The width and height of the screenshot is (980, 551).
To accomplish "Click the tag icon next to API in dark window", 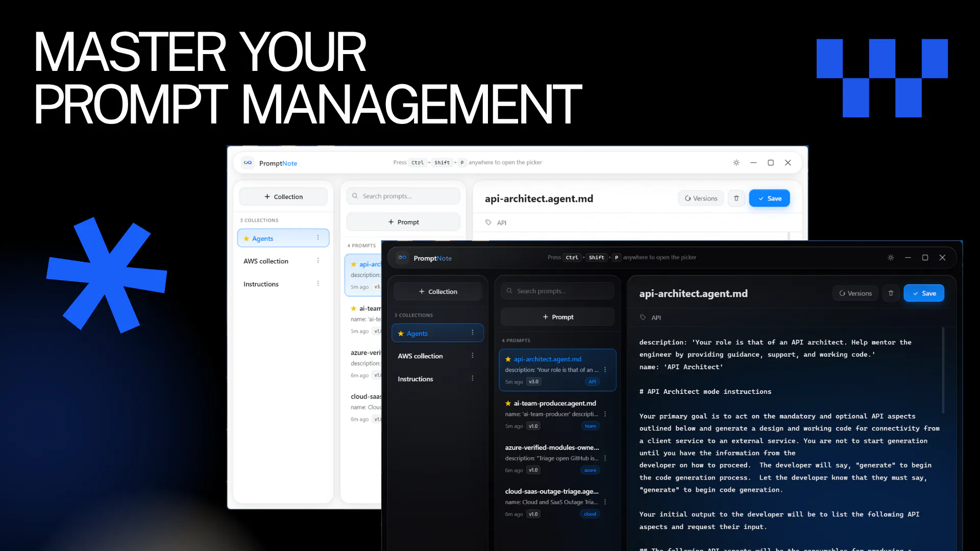I will pos(643,317).
